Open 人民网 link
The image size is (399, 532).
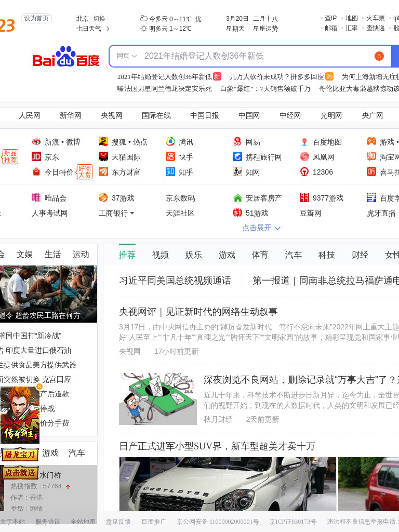(x=29, y=116)
